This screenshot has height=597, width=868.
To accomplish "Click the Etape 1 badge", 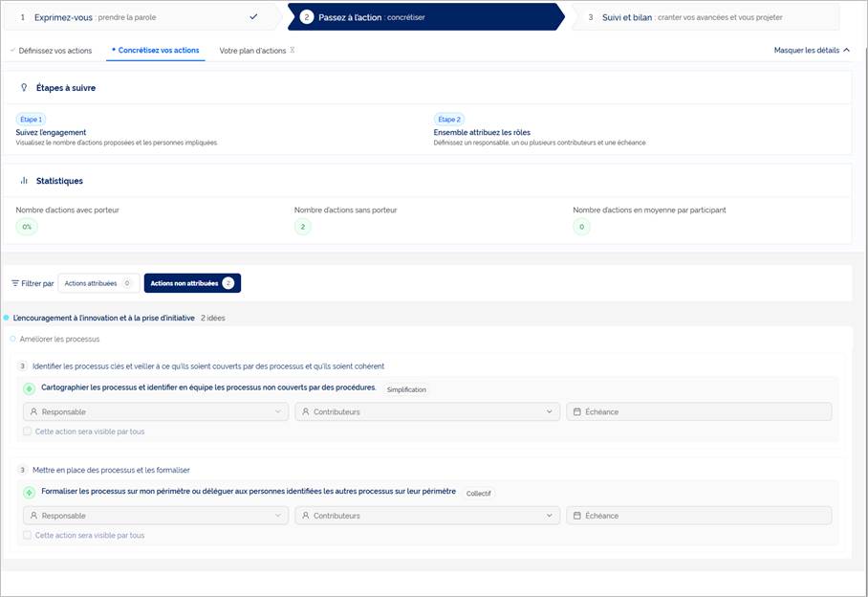I will pos(31,119).
